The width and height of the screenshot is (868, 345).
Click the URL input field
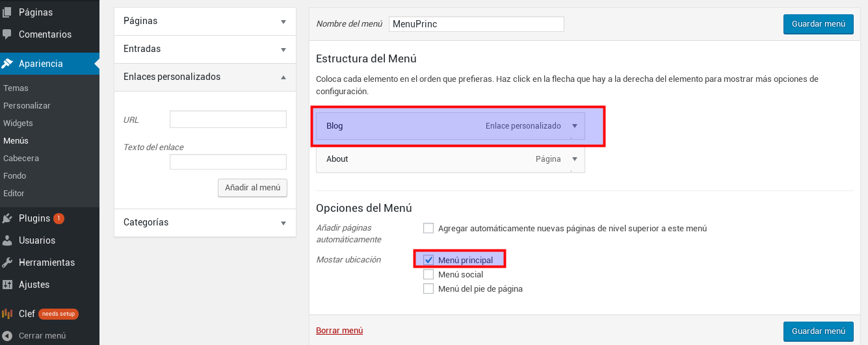[228, 120]
